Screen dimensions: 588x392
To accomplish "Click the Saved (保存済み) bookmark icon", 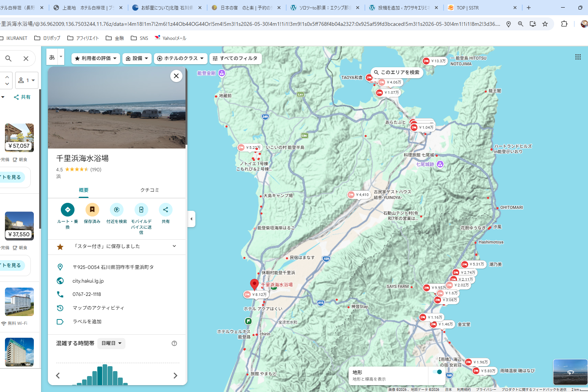I will pos(92,210).
